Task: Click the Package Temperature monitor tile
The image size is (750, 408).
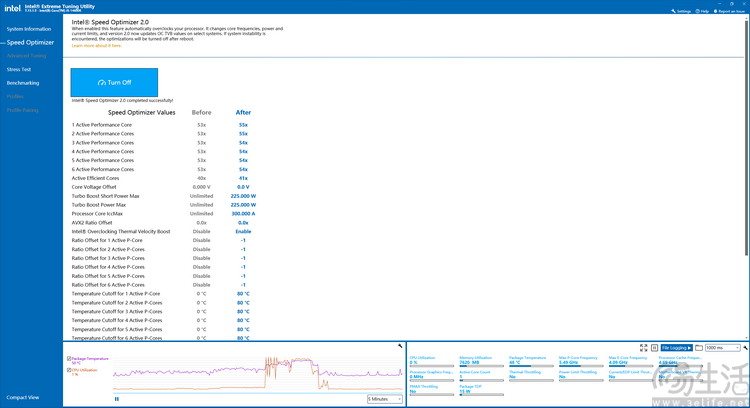Action: pyautogui.click(x=531, y=362)
